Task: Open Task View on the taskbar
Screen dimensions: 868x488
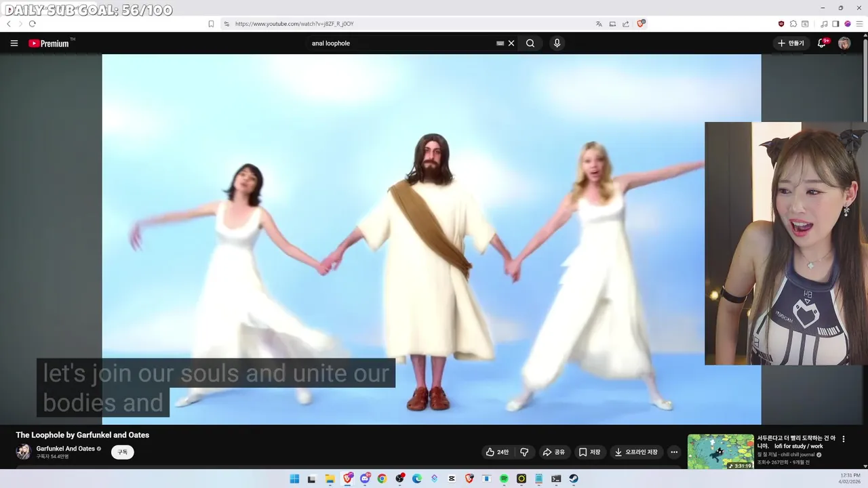Action: click(312, 479)
